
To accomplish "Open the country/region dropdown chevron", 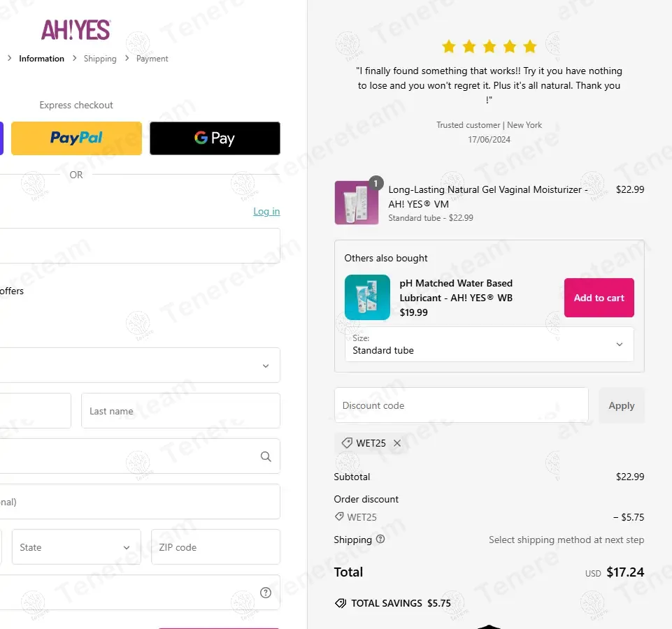I will pyautogui.click(x=266, y=366).
